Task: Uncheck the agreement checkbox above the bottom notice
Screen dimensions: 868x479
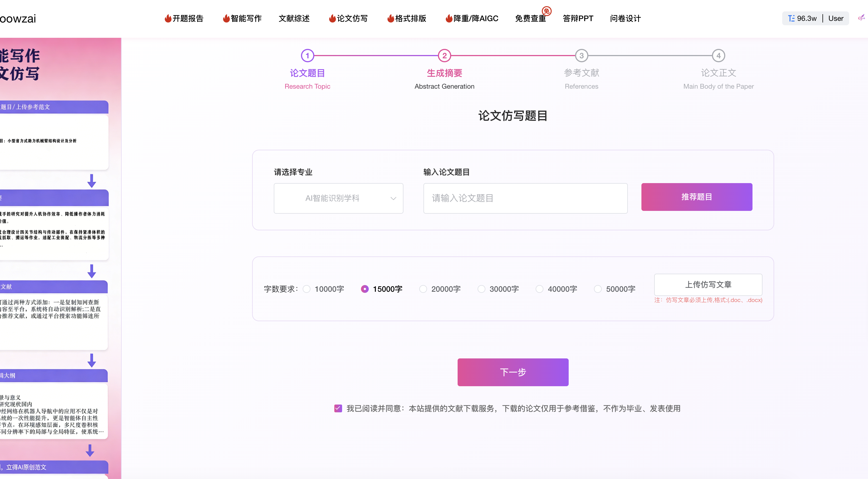Action: point(338,408)
